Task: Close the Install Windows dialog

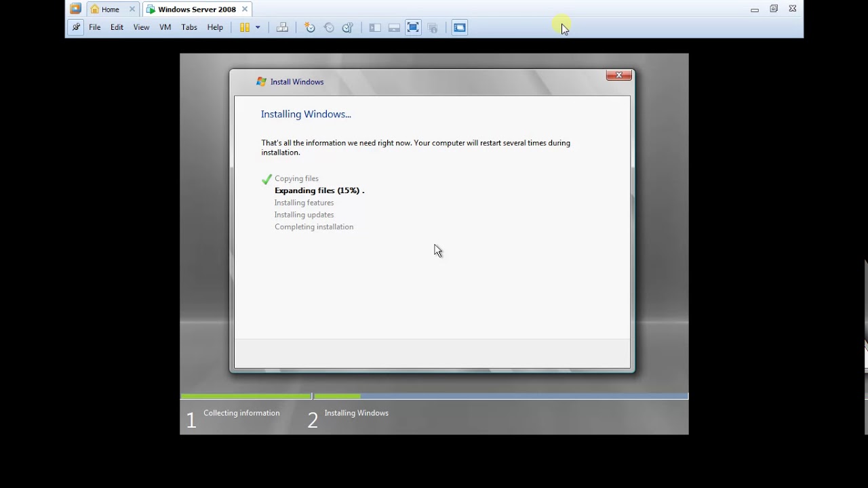Action: pyautogui.click(x=619, y=75)
